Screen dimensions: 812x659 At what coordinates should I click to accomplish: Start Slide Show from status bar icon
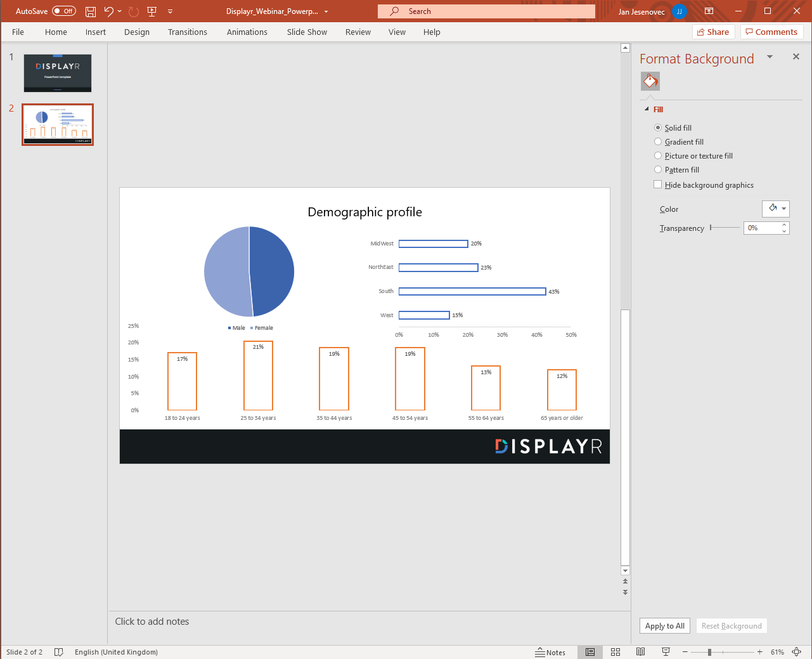666,652
